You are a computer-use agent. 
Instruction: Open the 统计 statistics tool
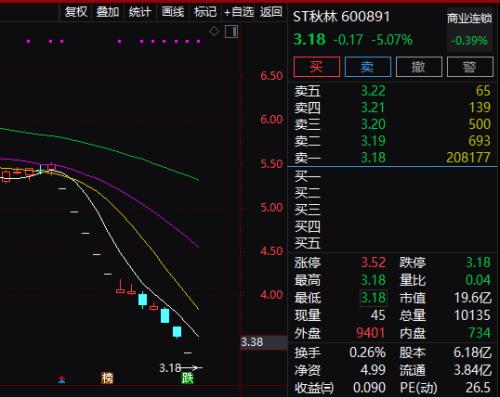tap(140, 12)
